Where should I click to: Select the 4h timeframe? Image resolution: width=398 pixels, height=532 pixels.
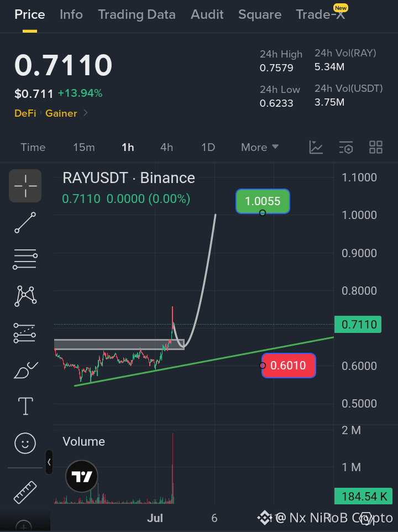click(166, 147)
